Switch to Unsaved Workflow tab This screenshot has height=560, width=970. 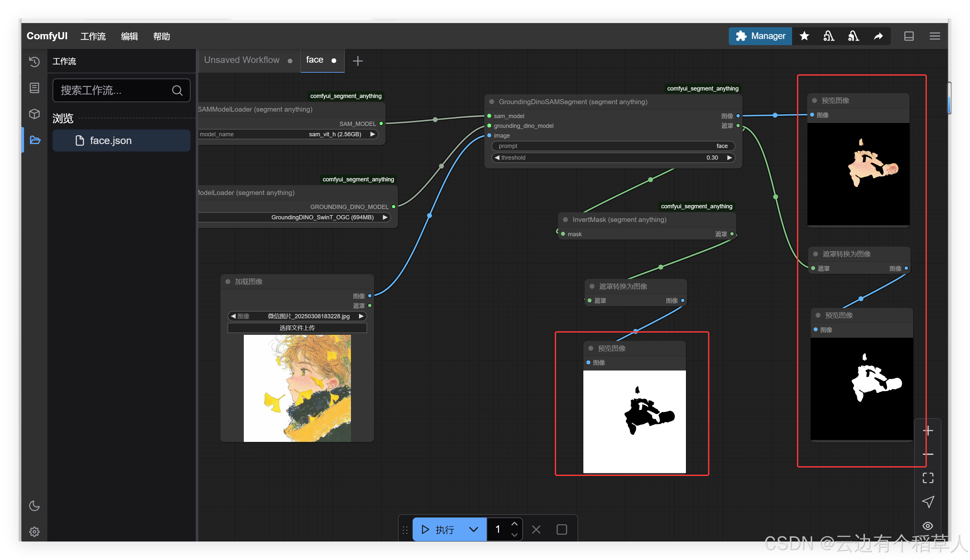coord(242,60)
